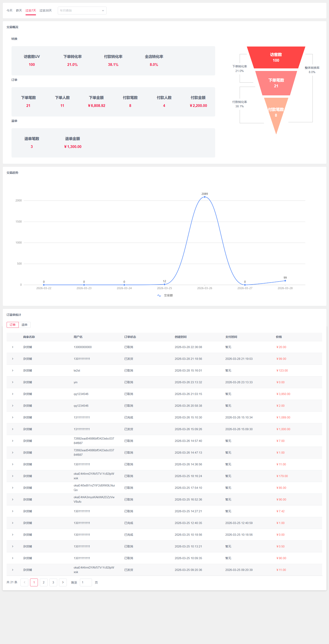
Task: Select the 过去30天 filter
Action: click(46, 11)
